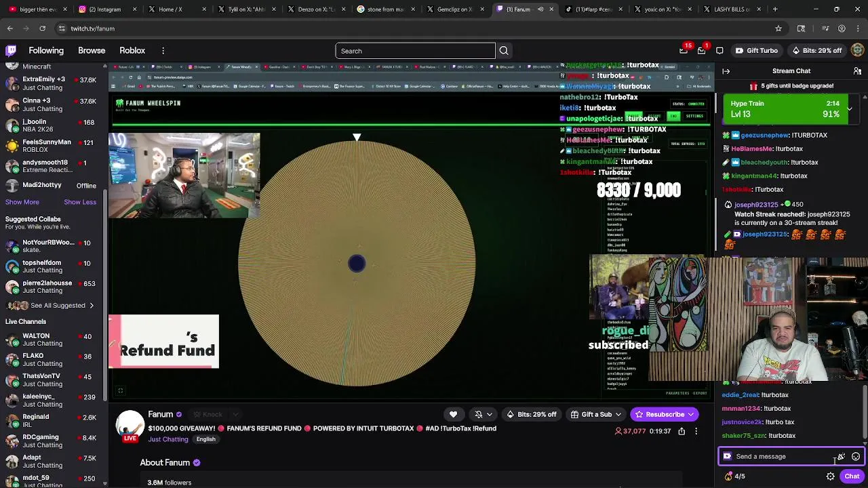Open the Browse tab
This screenshot has width=868, height=488.
[92, 51]
